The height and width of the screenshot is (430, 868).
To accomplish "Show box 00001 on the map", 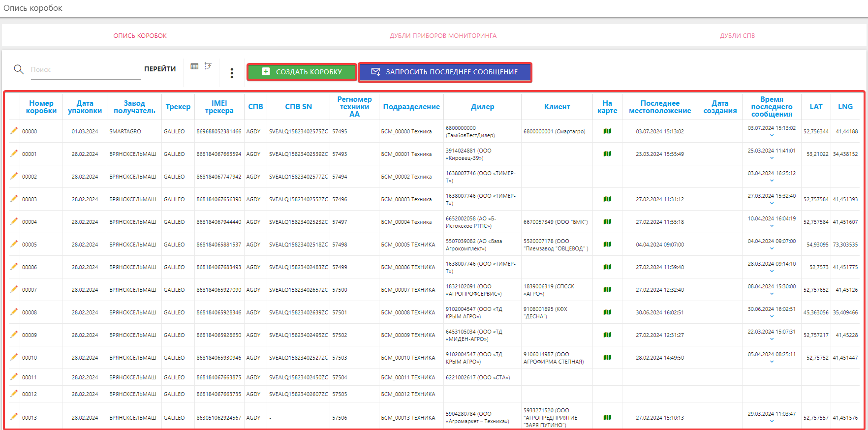I will [607, 154].
